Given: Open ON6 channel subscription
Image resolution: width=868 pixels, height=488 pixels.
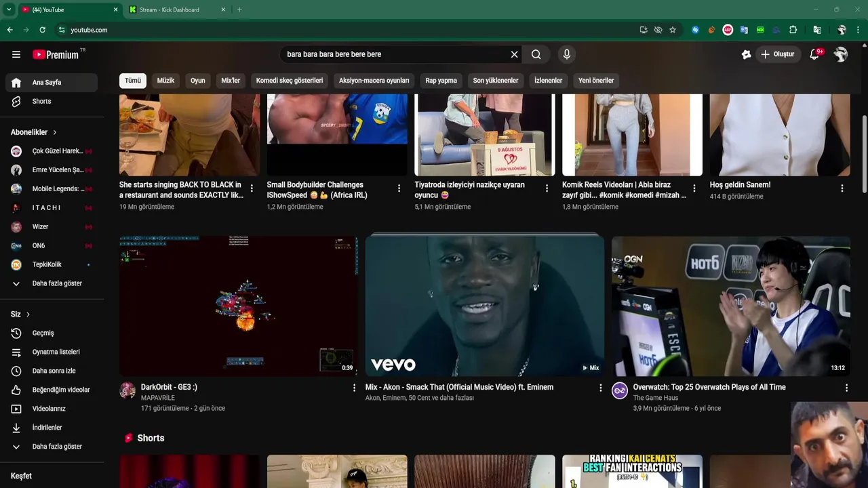Looking at the screenshot, I should point(52,246).
